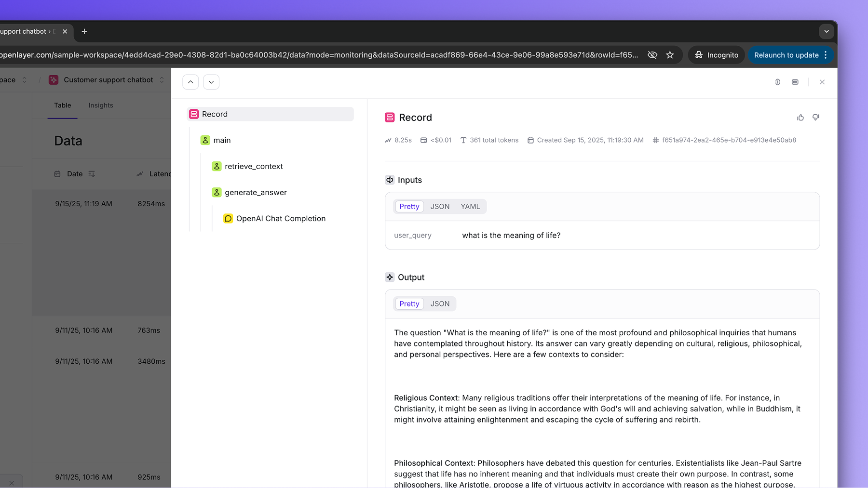Open the workspace switcher chevrons
The height and width of the screenshot is (488, 868).
(25, 80)
